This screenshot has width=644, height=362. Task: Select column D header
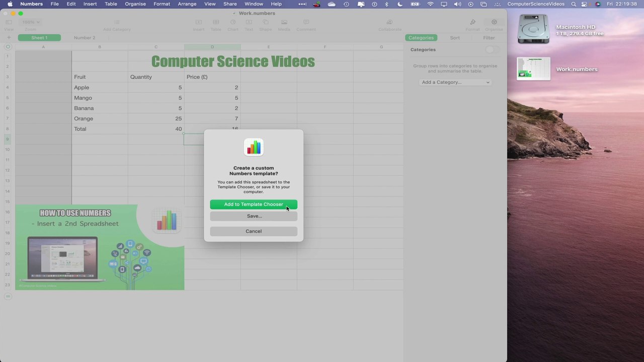coord(212,47)
